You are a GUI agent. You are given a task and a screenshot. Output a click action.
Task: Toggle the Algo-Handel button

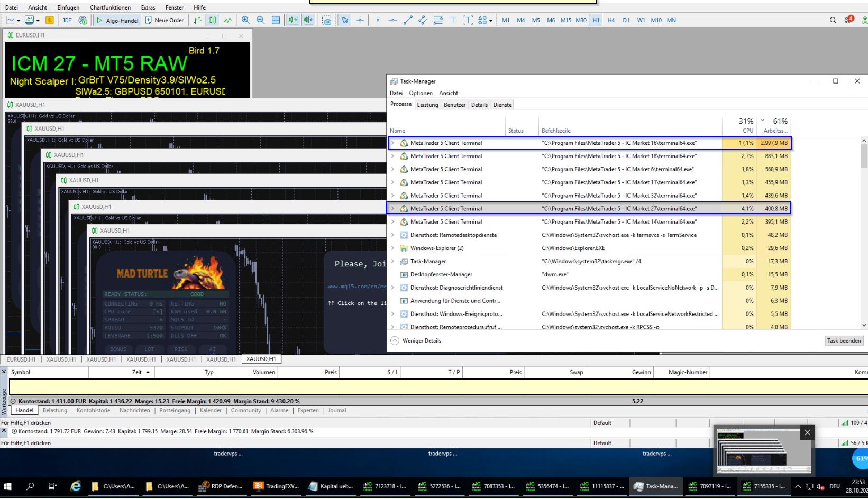tap(117, 20)
